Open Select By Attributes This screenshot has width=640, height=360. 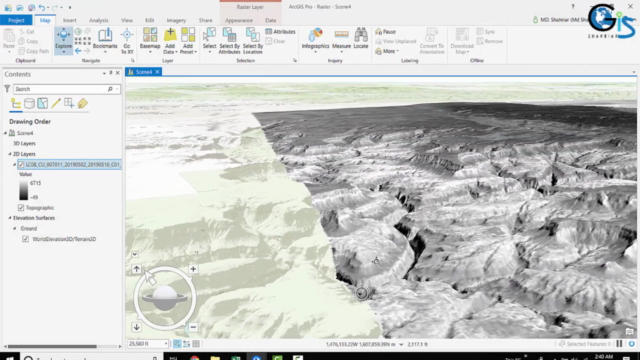[229, 40]
